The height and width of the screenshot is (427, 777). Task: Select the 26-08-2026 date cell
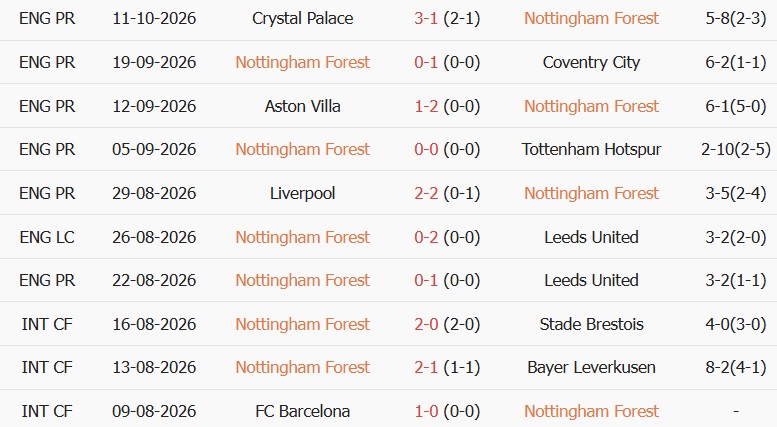(154, 237)
